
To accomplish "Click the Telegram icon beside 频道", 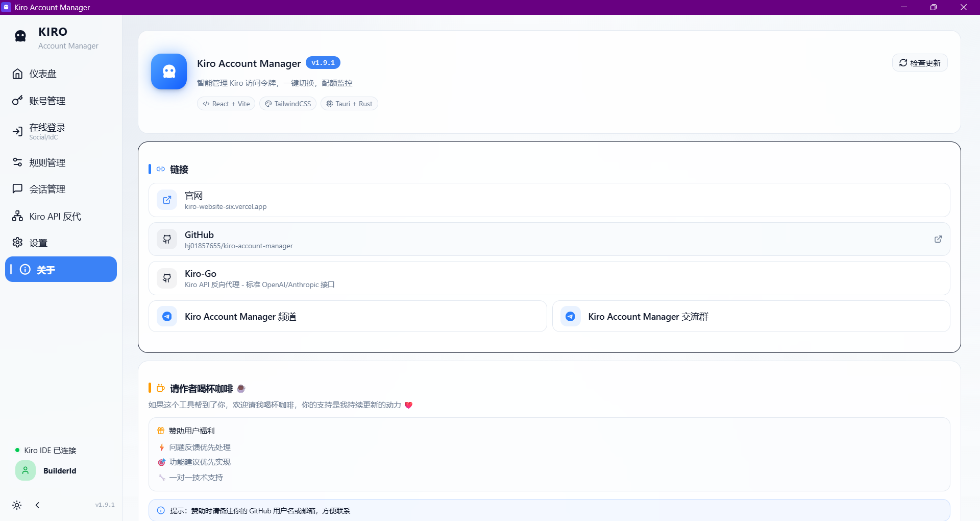I will (x=167, y=317).
